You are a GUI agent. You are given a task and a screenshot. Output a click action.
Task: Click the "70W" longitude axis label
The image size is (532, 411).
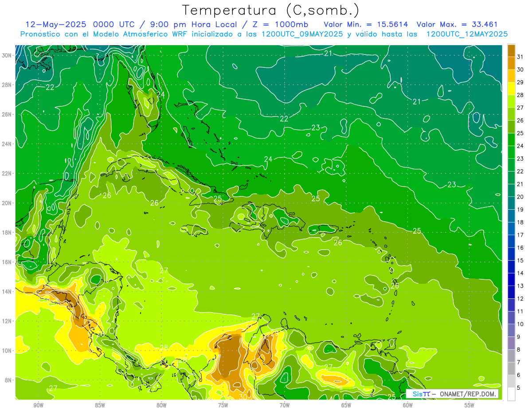285,405
